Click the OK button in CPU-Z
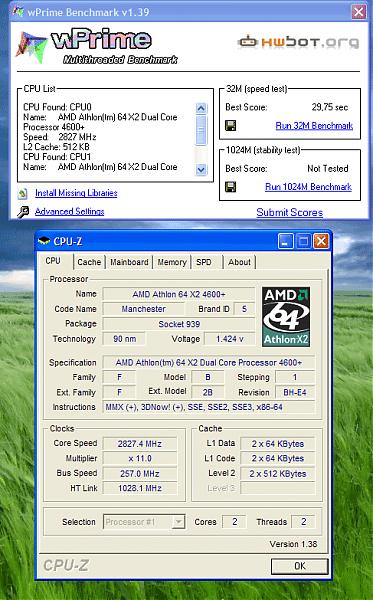373x600 pixels. pyautogui.click(x=300, y=566)
